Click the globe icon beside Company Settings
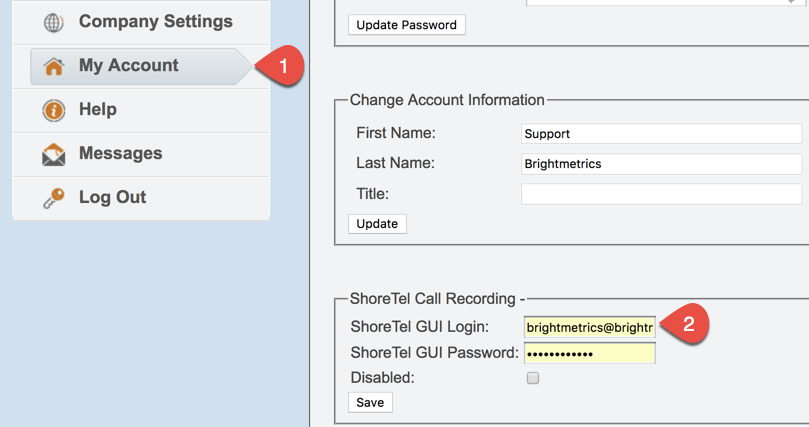The height and width of the screenshot is (427, 809). tap(54, 22)
